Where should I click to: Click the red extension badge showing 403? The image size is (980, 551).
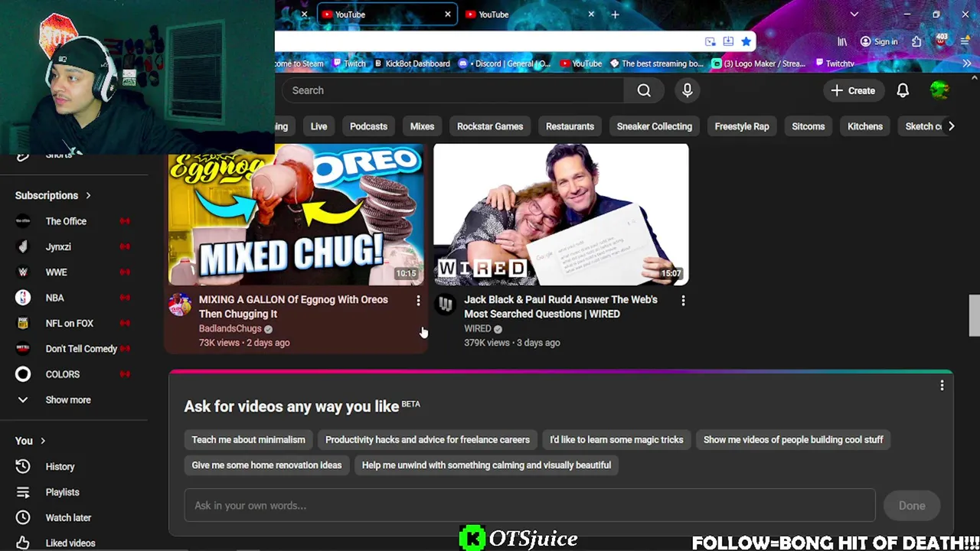click(x=941, y=41)
